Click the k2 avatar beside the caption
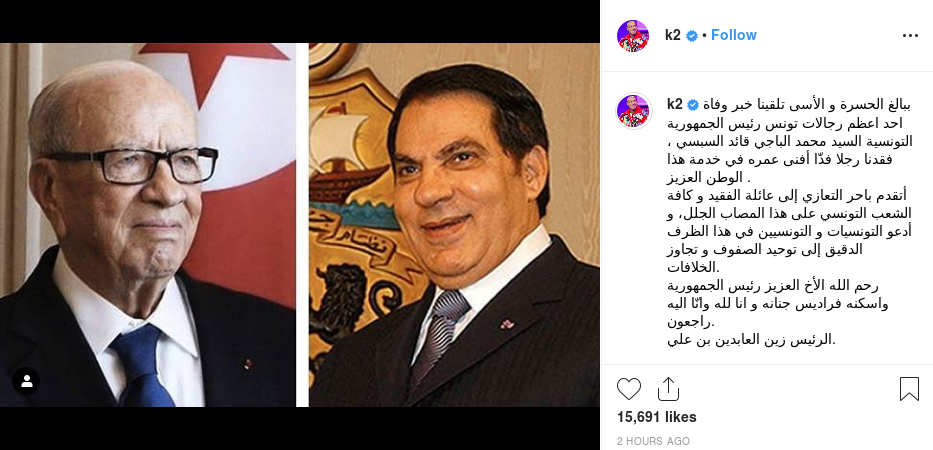Viewport: 933px width, 450px height. (633, 111)
